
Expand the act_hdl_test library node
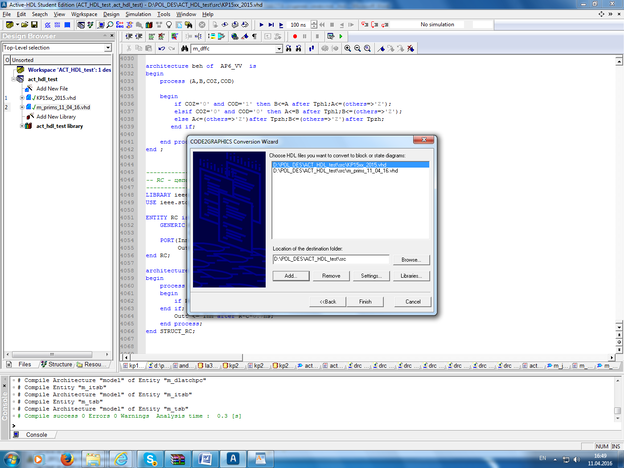(21, 127)
